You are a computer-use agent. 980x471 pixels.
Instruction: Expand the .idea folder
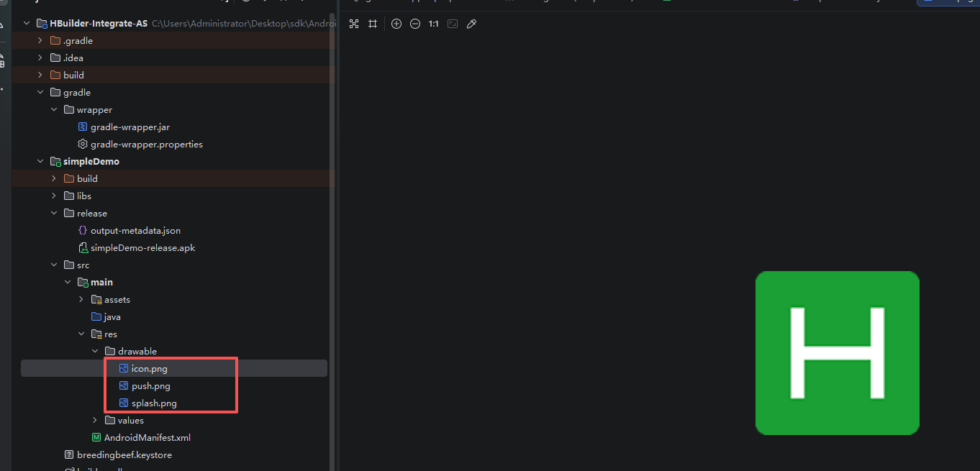point(40,58)
